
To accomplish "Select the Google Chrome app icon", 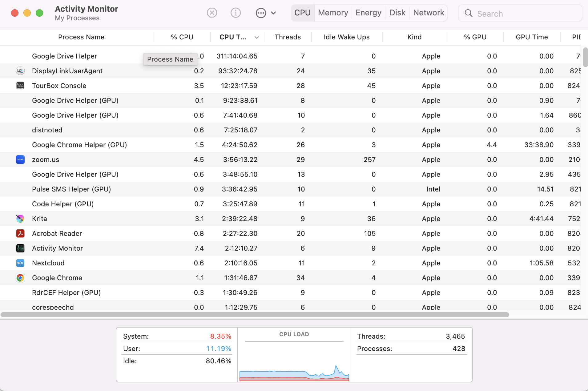I will click(x=20, y=278).
